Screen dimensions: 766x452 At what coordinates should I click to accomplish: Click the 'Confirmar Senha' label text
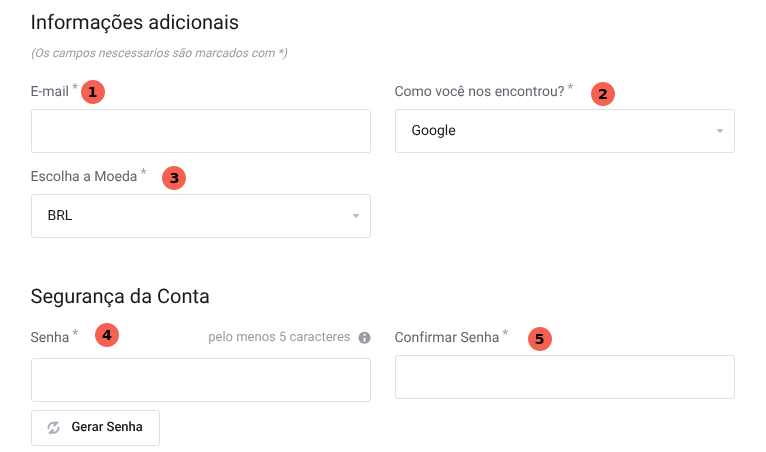click(446, 337)
